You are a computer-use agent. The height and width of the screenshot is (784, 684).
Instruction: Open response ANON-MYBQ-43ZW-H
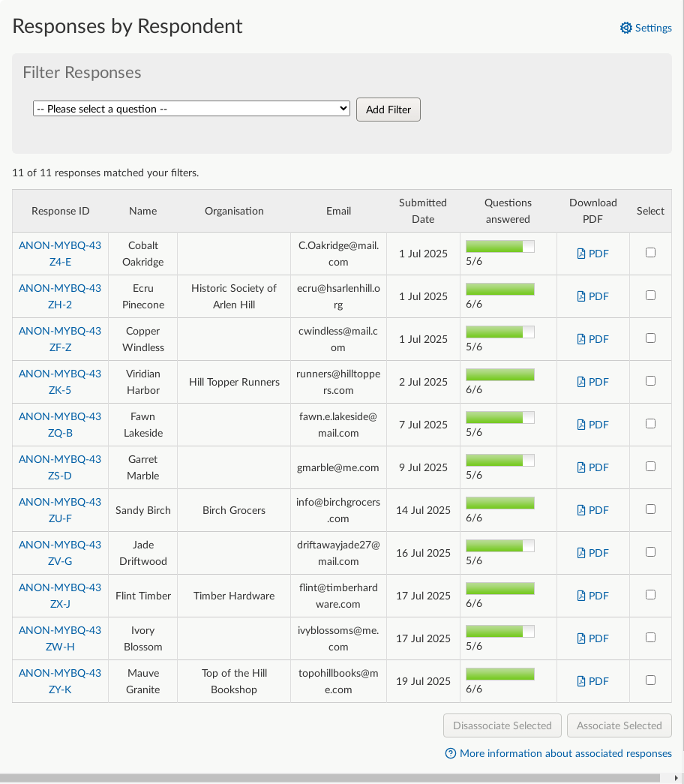60,638
